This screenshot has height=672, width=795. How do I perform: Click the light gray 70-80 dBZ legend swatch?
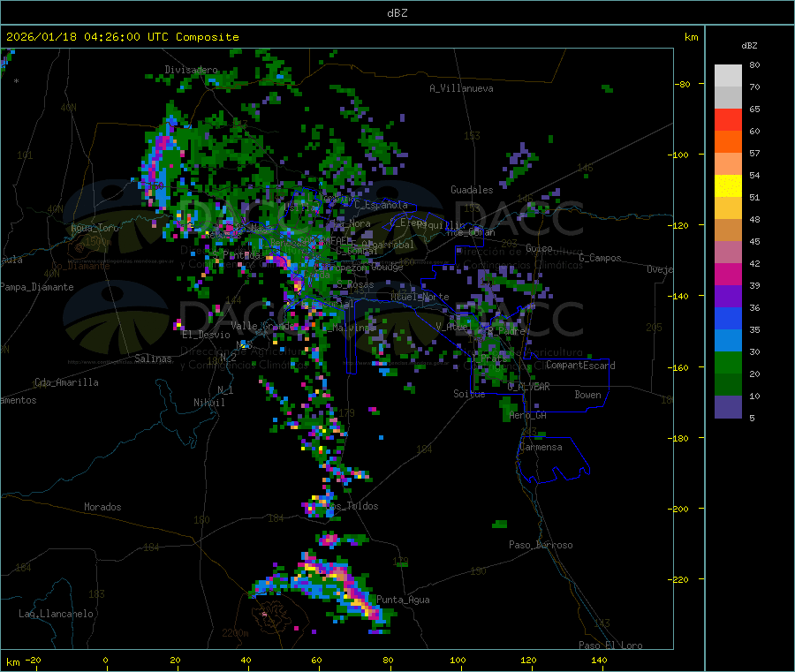pos(728,76)
